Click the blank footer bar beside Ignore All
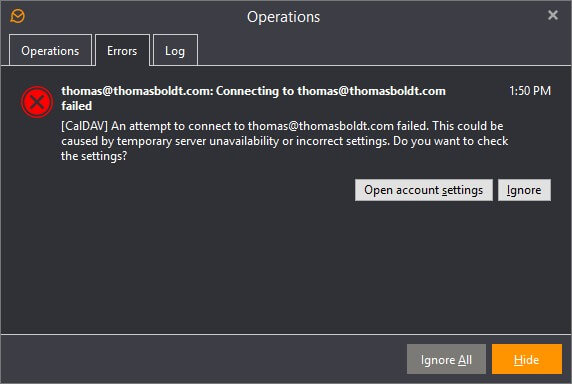 pyautogui.click(x=204, y=359)
